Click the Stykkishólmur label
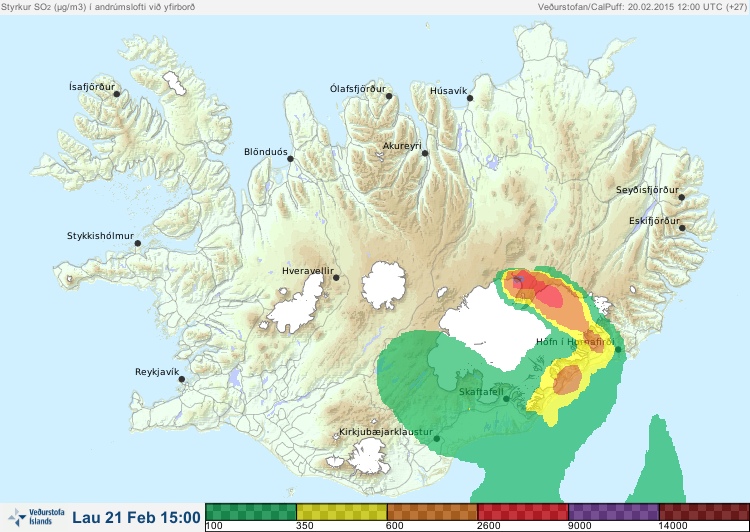Viewport: 750px width, 532px height. coord(100,236)
